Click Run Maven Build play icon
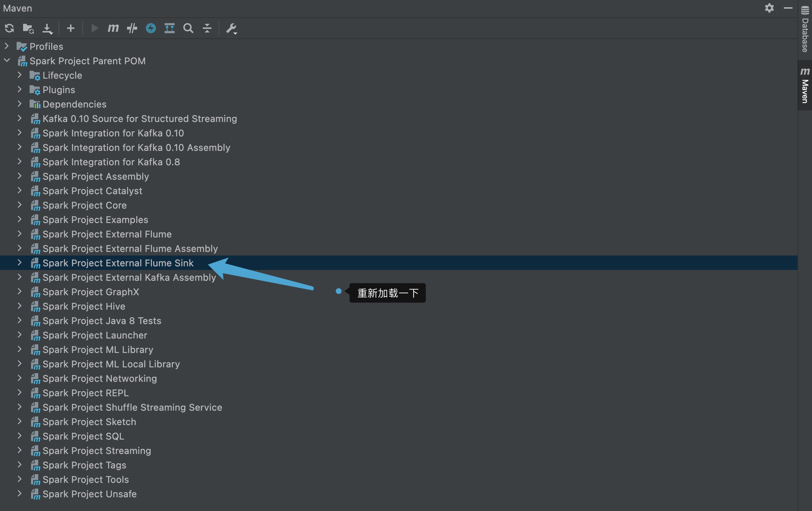812x511 pixels. [x=95, y=28]
